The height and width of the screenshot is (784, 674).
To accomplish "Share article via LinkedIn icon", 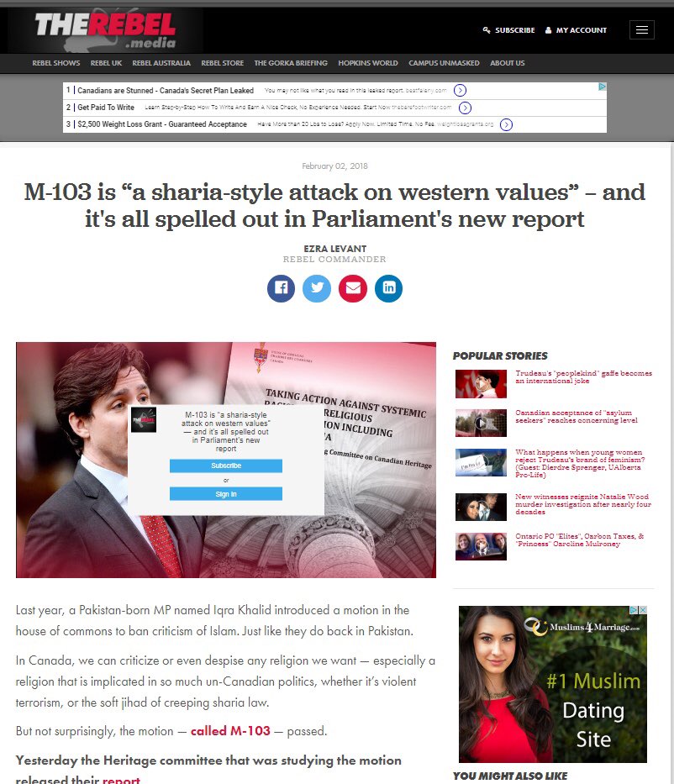I will pyautogui.click(x=388, y=288).
